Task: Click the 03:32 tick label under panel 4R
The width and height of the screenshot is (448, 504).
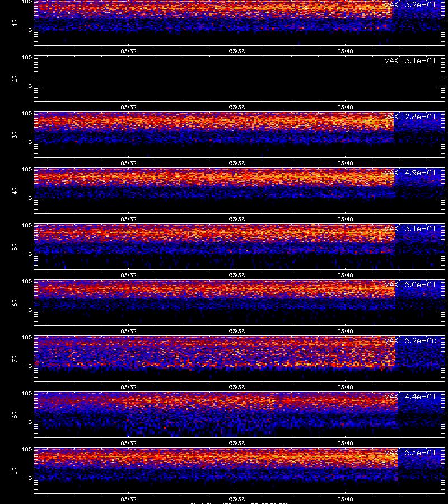Action: pos(129,219)
